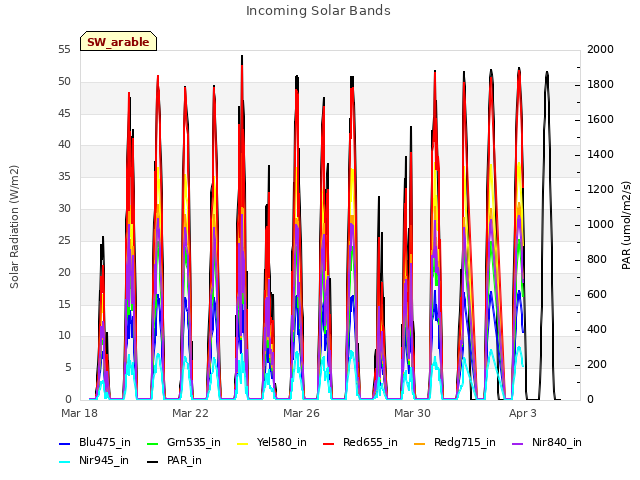Click the PAR_in legend label

pos(184,460)
